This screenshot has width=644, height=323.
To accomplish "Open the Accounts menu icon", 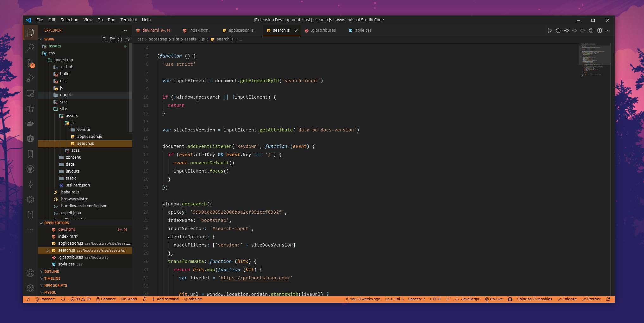I will point(30,273).
